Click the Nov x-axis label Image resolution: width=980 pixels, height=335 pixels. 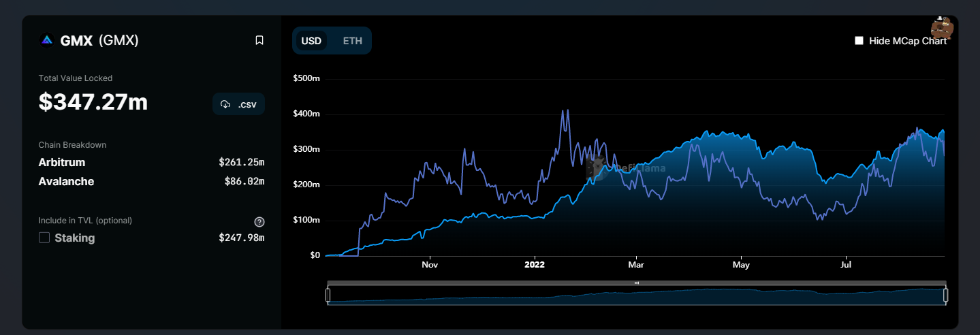(x=429, y=264)
